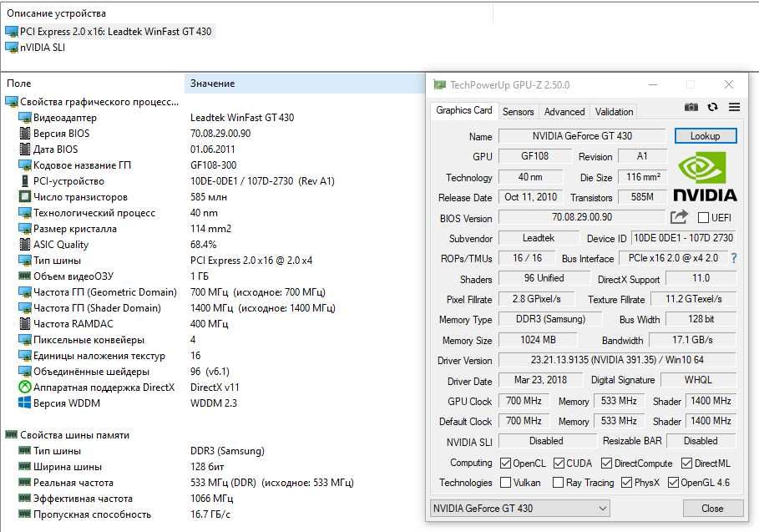
Task: Click the Close button in GPU-Z
Action: (x=712, y=509)
